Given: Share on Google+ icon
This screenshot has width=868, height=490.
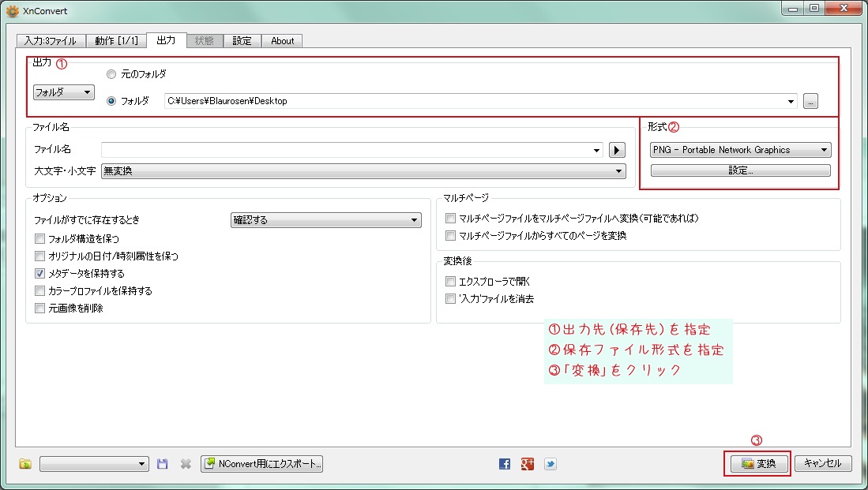Looking at the screenshot, I should 527,464.
